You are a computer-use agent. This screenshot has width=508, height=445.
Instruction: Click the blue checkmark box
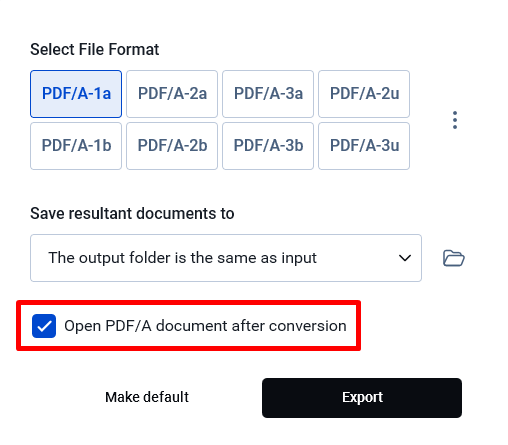(44, 326)
